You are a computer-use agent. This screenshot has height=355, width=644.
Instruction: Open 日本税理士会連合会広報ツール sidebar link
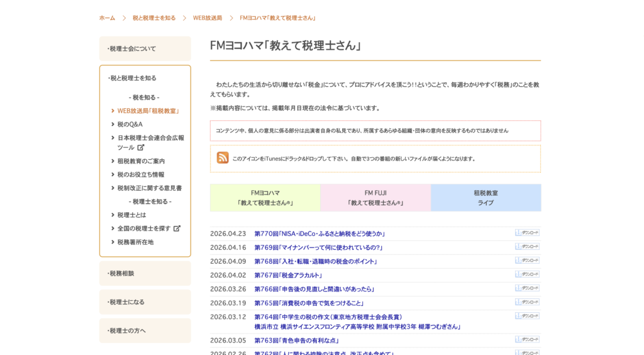click(x=151, y=143)
